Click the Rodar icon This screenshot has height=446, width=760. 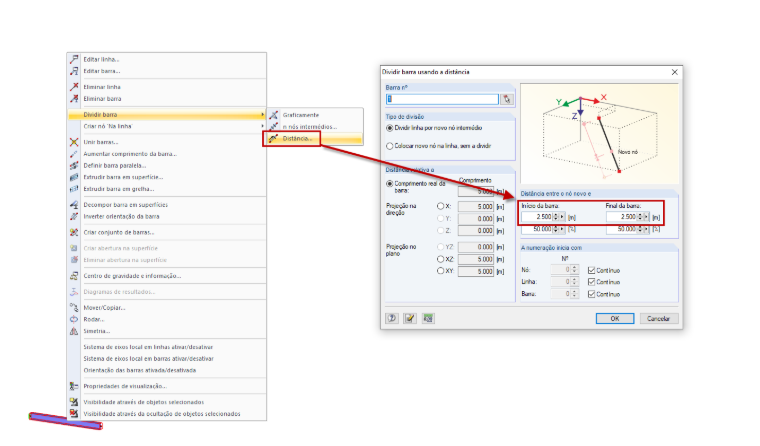(x=74, y=319)
